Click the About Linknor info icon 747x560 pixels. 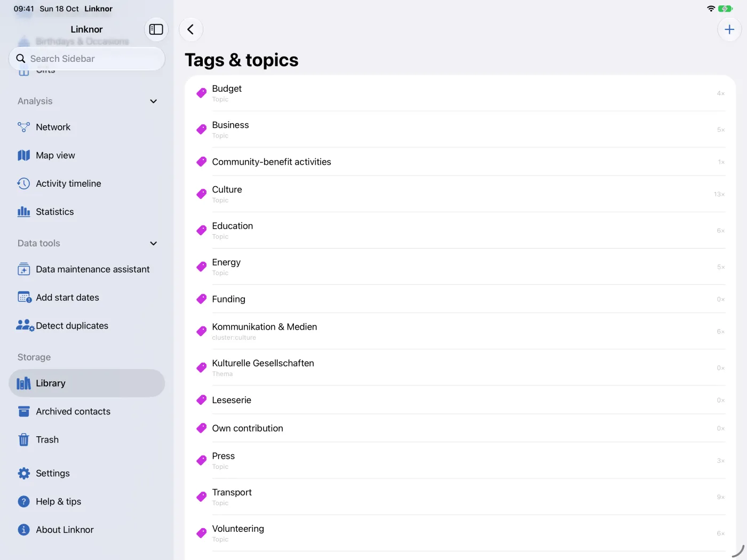coord(23,530)
